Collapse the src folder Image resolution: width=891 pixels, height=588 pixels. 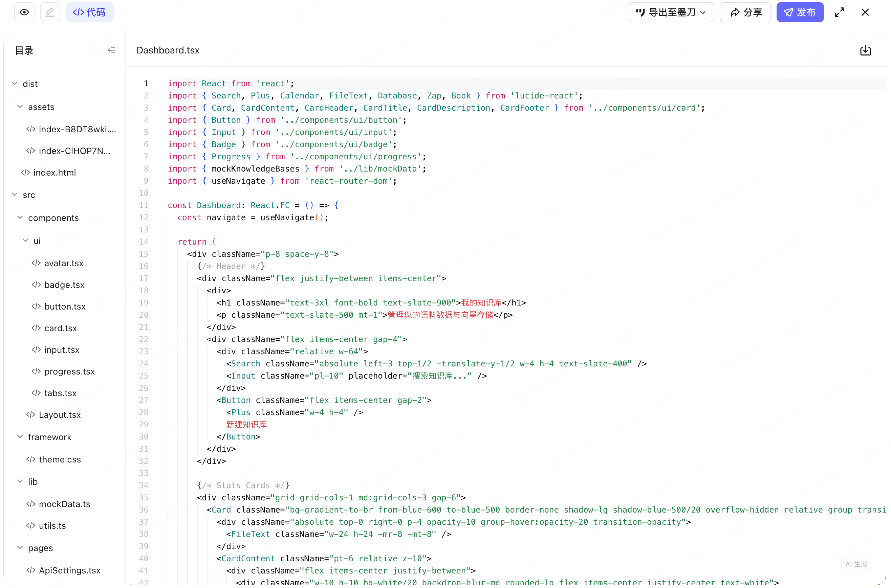pos(15,195)
